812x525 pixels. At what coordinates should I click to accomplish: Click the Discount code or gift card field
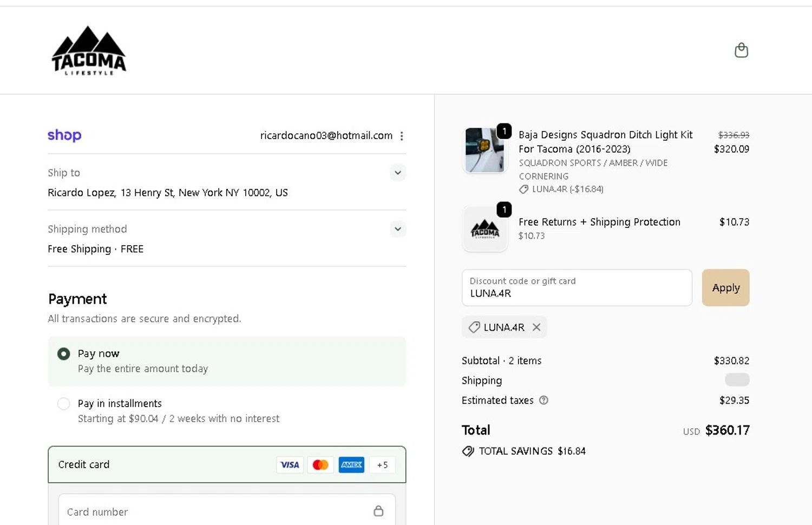(577, 288)
